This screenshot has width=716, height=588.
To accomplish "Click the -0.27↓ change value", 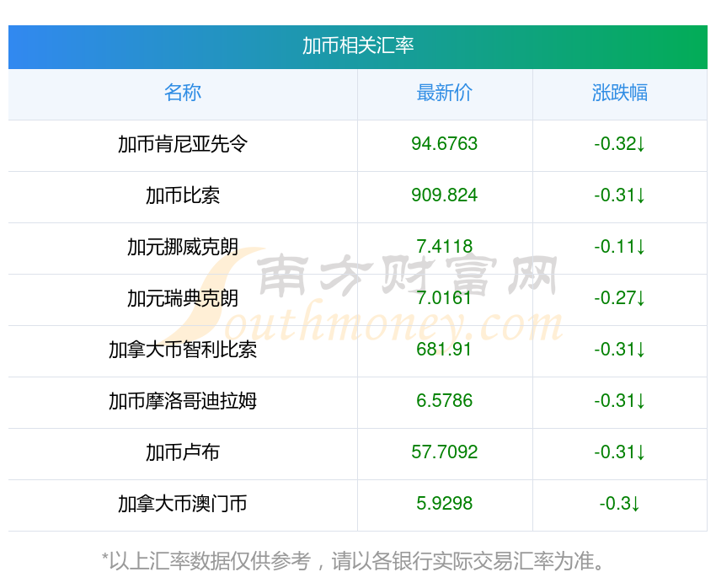I will tap(620, 298).
